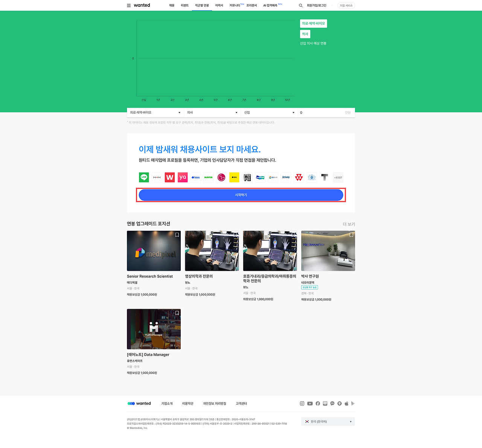Viewport: 482px width, 448px height.
Task: Click the black T company logo
Action: [325, 177]
